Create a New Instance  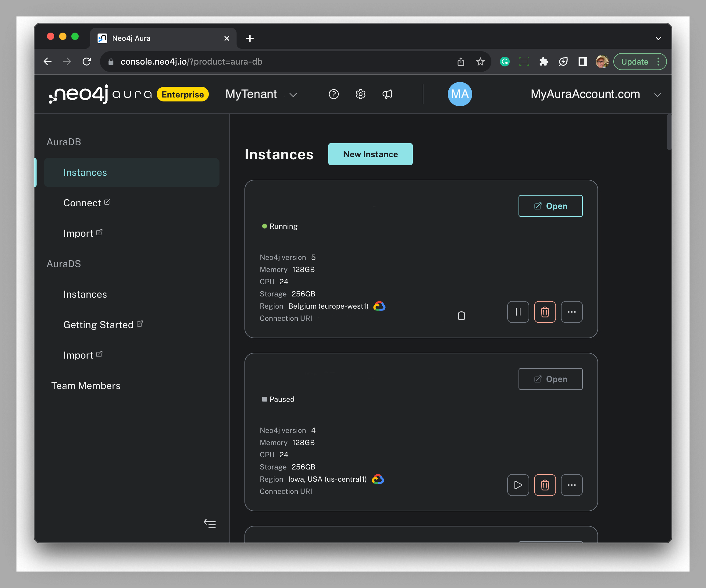pyautogui.click(x=370, y=154)
